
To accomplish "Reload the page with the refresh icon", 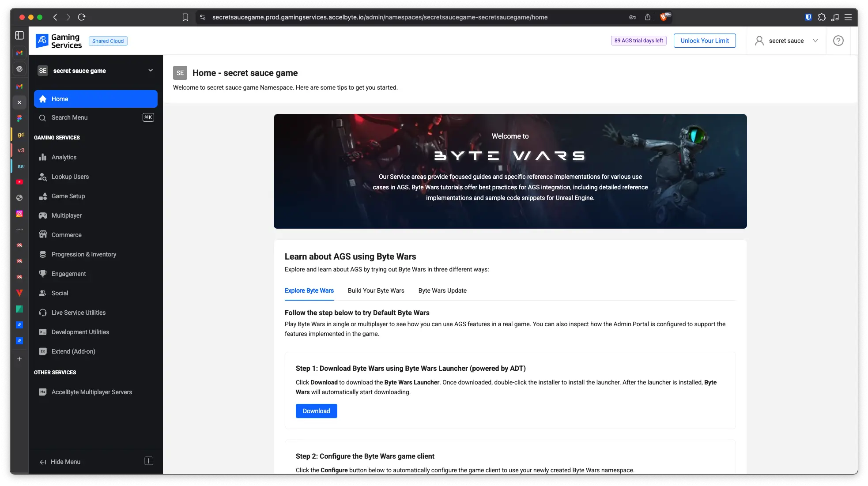I will [x=82, y=17].
